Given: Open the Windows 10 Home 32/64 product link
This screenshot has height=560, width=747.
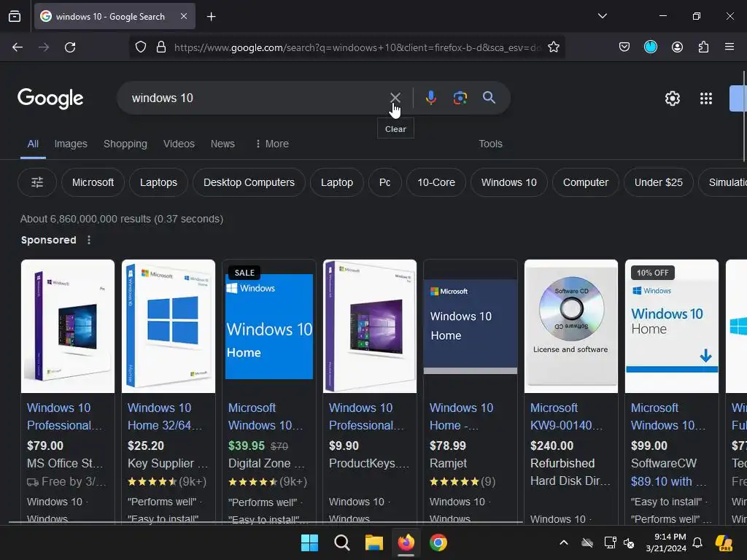Looking at the screenshot, I should 164,416.
